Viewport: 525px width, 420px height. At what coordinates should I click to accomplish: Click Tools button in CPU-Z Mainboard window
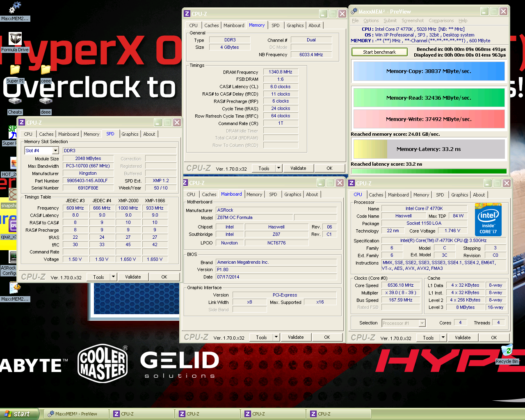261,337
